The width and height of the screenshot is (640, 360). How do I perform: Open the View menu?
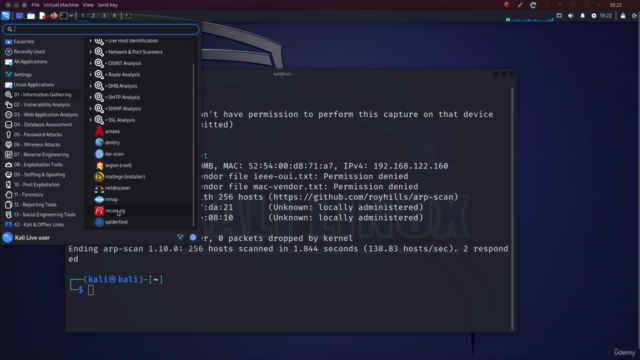(88, 5)
